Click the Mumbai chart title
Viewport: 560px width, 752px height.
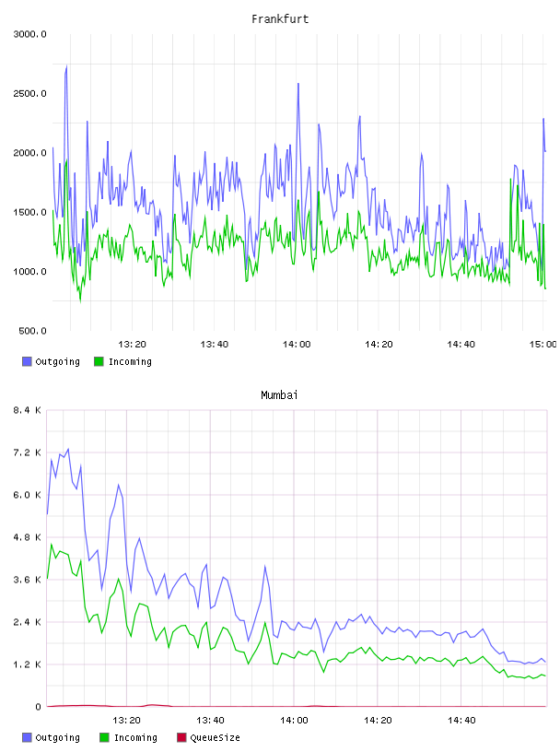[x=279, y=395]
